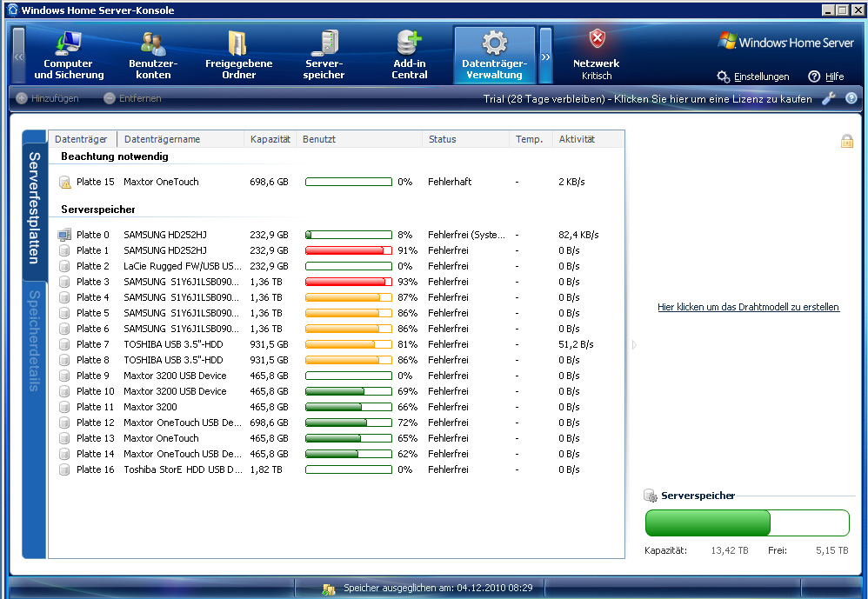The image size is (868, 599).
Task: Click warning disk icon of Platte 15
Action: click(x=64, y=182)
